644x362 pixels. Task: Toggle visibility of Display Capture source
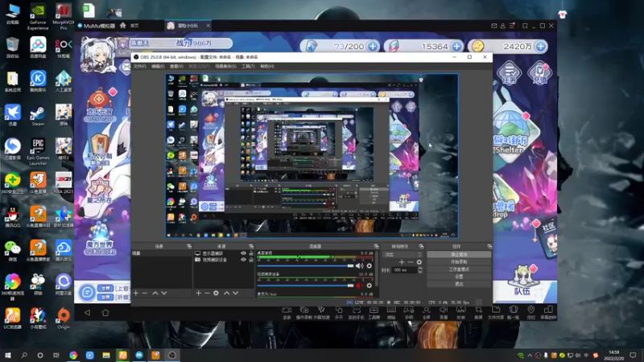point(243,253)
